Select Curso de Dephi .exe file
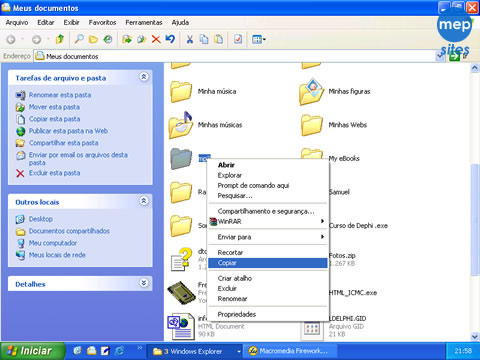 point(358,226)
